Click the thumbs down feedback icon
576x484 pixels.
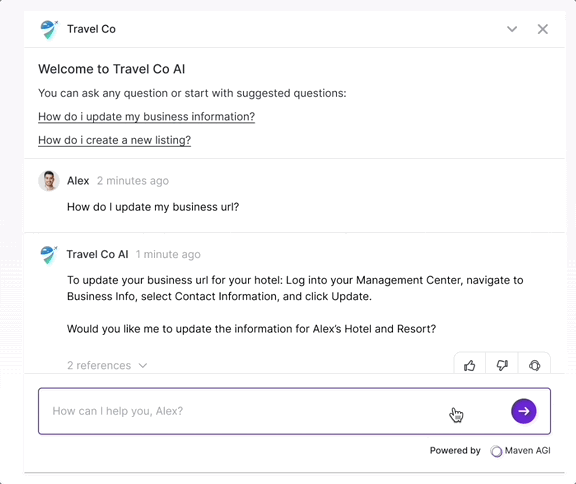pos(502,365)
